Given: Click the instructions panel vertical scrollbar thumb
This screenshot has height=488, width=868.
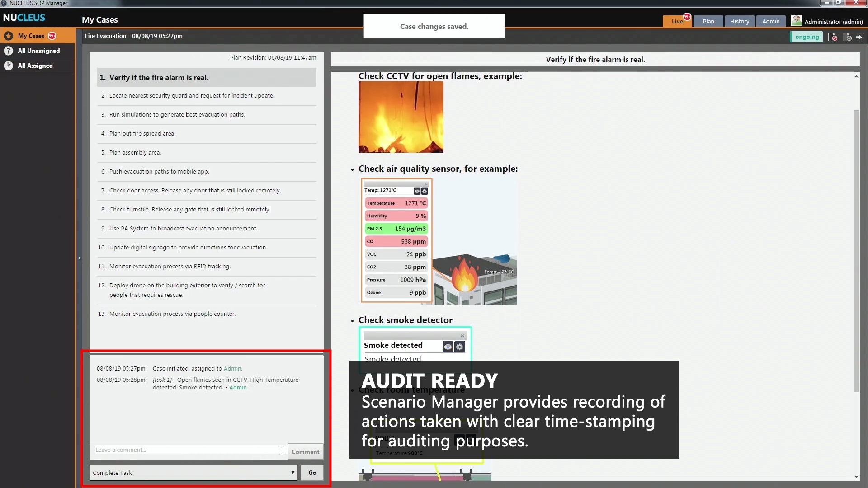Looking at the screenshot, I should [x=856, y=251].
